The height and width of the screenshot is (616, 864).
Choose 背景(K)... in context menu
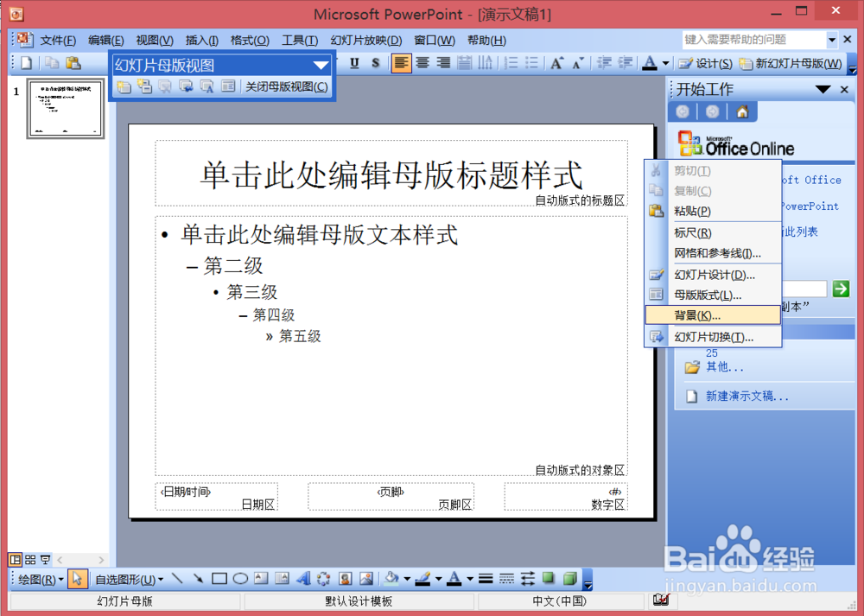pos(713,315)
